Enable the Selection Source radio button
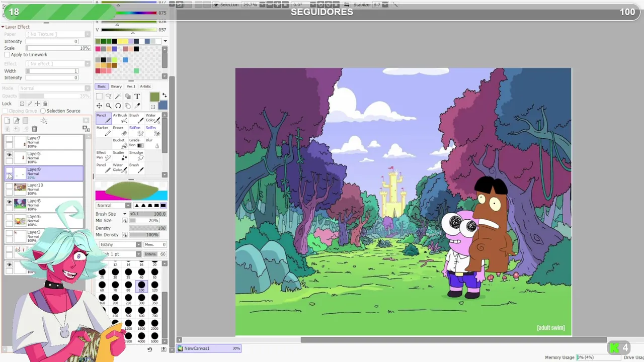This screenshot has width=644, height=362. [x=43, y=111]
